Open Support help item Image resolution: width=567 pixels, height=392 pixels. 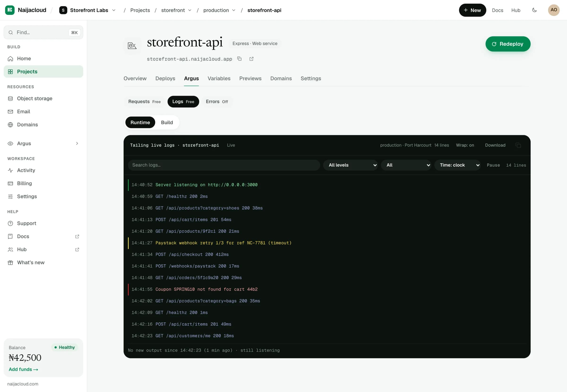[43, 223]
